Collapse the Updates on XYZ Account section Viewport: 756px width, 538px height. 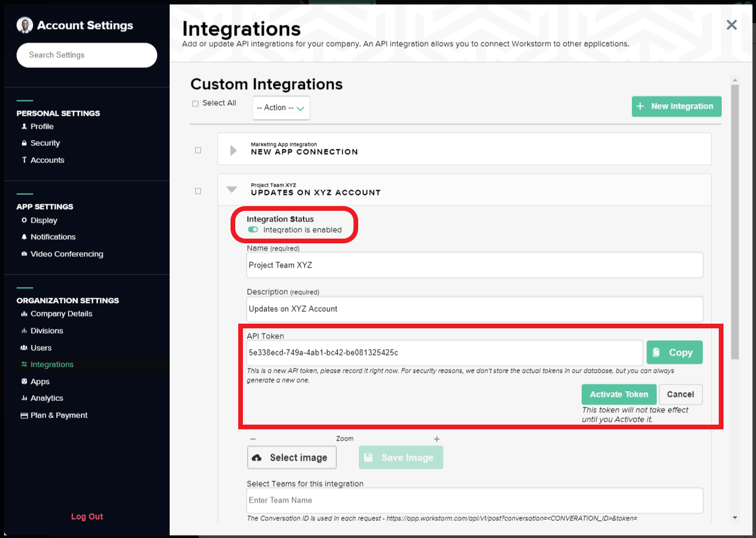[232, 190]
